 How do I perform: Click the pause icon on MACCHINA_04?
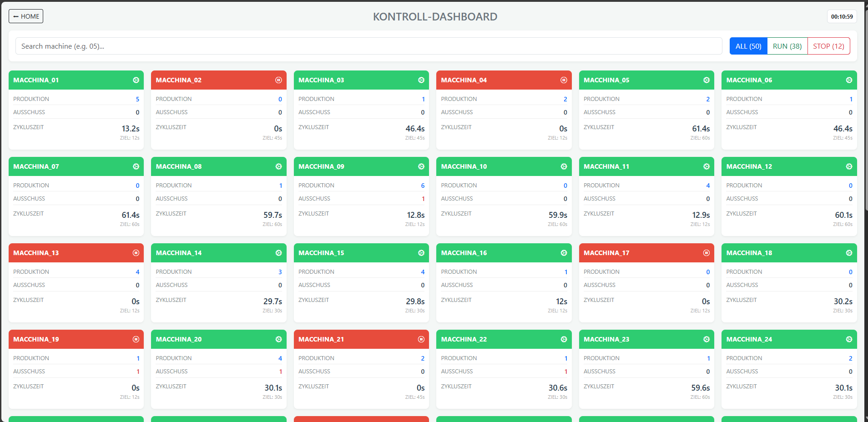click(x=564, y=80)
